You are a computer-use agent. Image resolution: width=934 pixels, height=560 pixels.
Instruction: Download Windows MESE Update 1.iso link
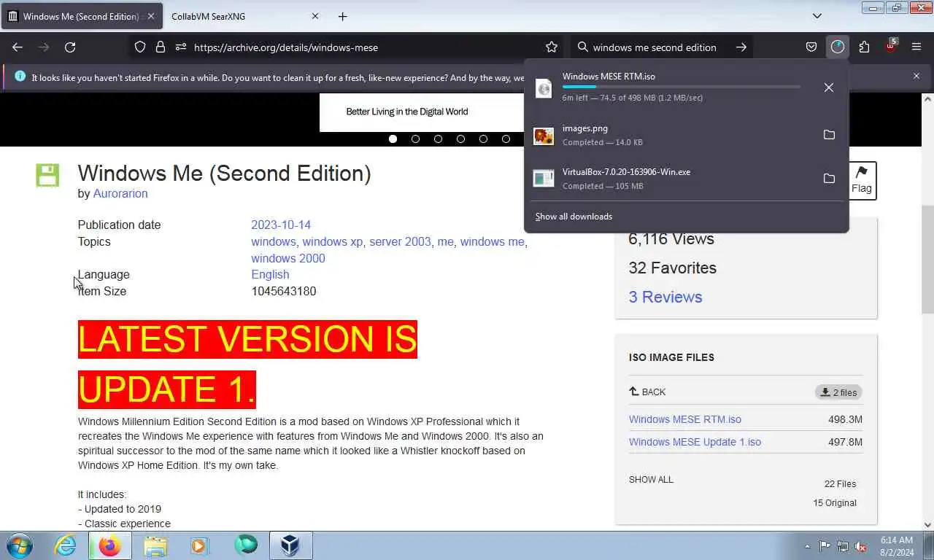click(695, 442)
